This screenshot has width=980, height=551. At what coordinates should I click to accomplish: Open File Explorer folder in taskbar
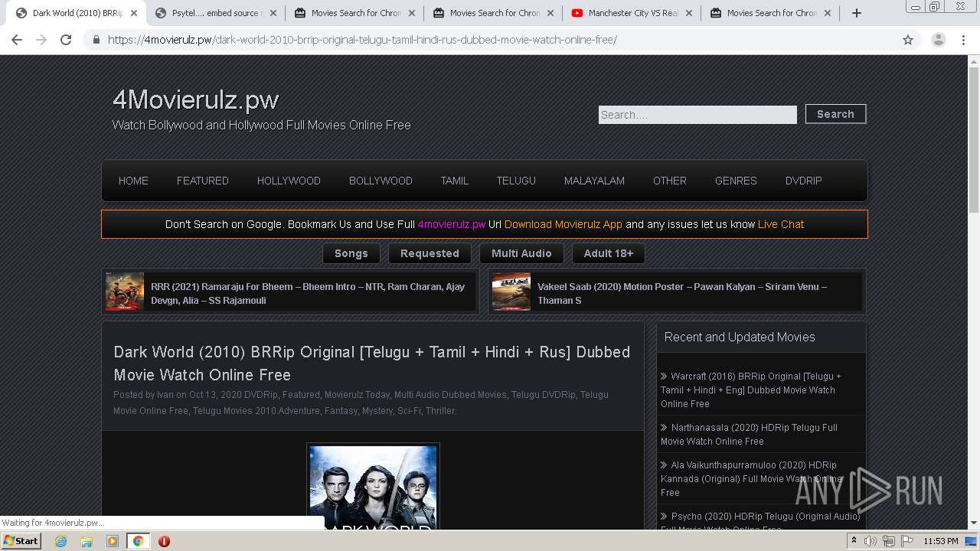87,541
